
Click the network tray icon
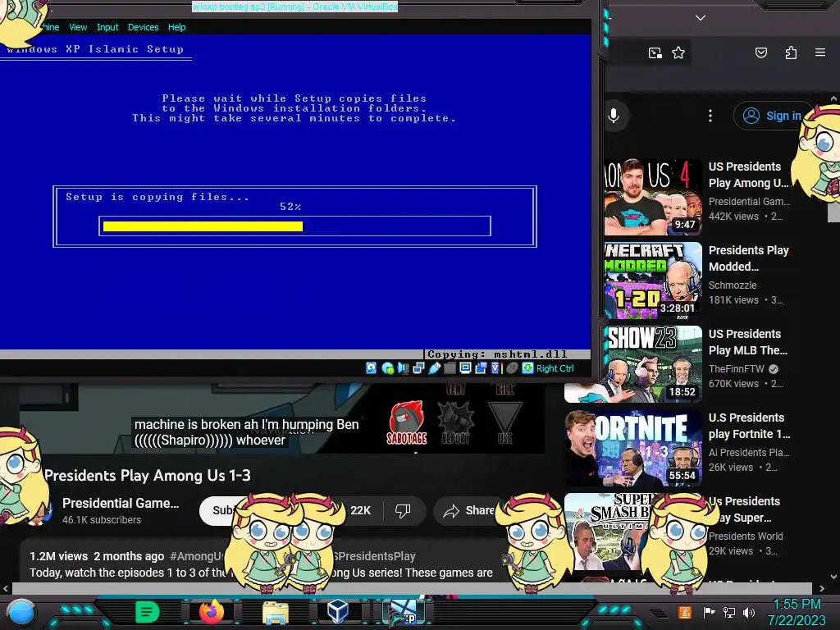pyautogui.click(x=729, y=612)
